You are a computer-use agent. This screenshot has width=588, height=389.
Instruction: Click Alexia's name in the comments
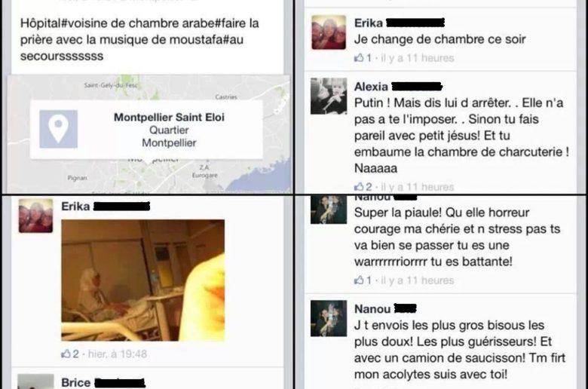pos(371,87)
